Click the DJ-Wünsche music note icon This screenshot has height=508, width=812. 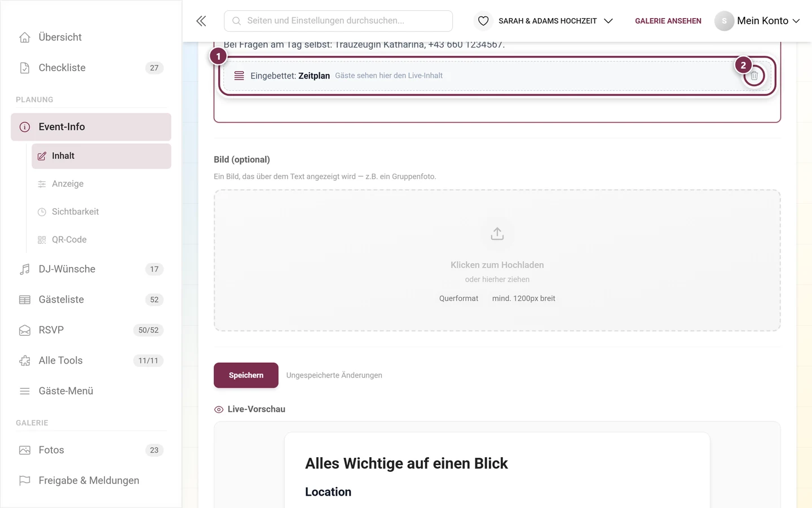coord(25,269)
